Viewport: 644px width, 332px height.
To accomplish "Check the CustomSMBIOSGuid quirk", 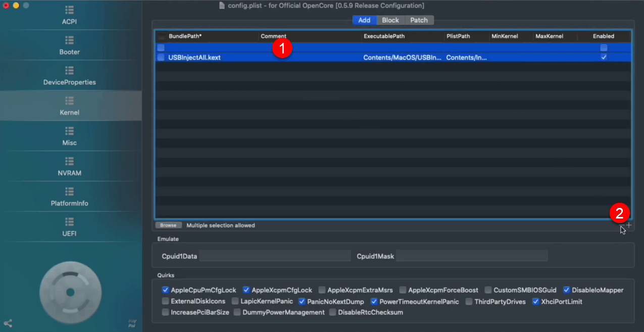I will tap(488, 290).
